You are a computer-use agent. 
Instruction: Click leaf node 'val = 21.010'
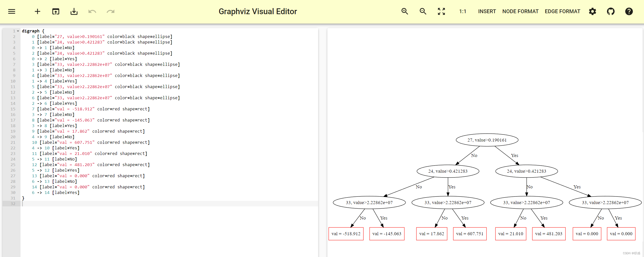[x=511, y=234]
